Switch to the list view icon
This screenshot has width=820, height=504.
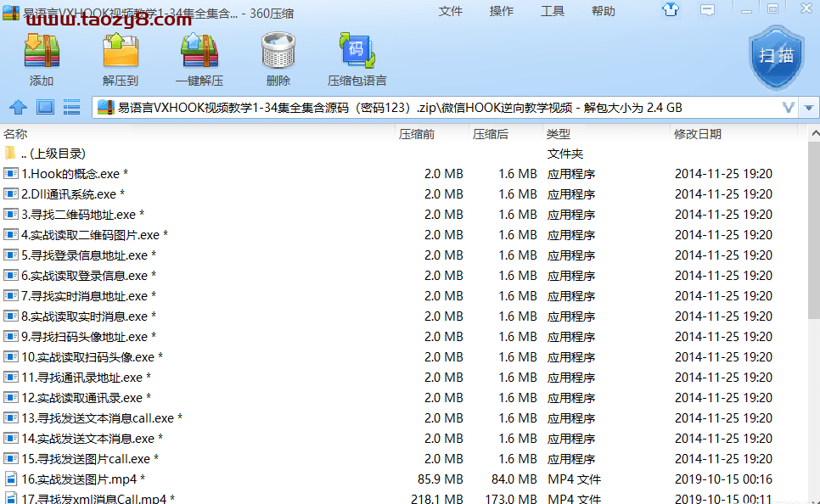pos(71,108)
